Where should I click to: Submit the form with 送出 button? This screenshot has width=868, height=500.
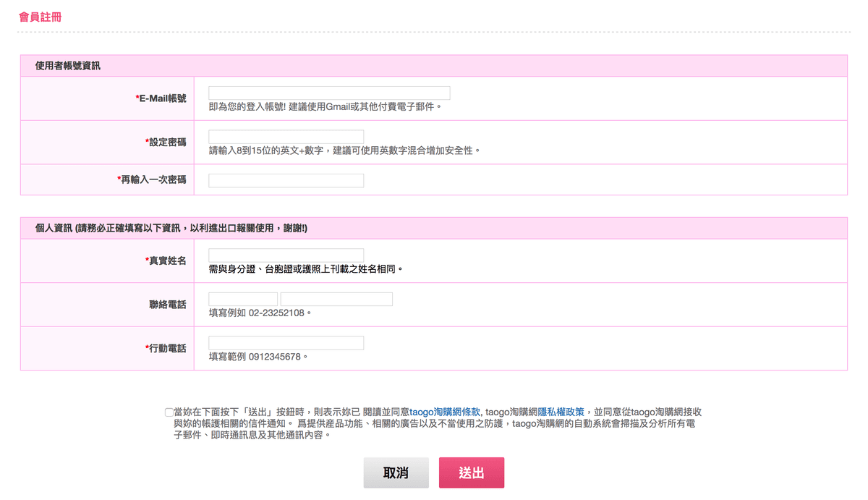[x=471, y=473]
